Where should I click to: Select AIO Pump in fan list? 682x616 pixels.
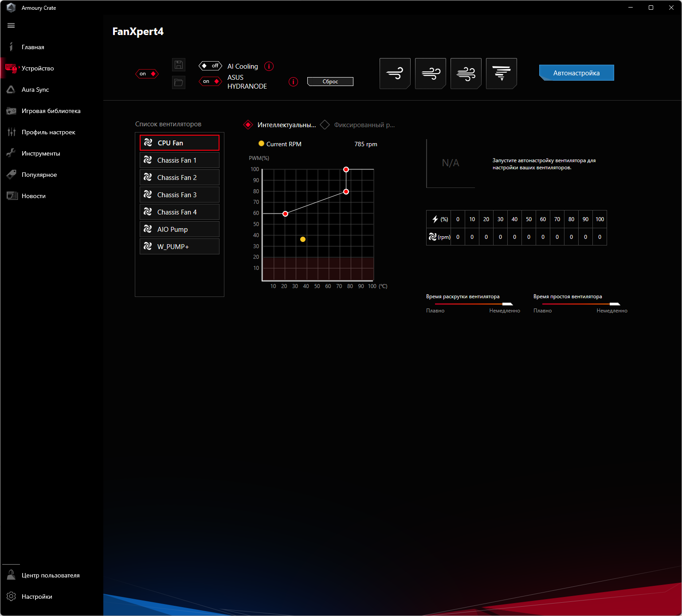(x=180, y=229)
